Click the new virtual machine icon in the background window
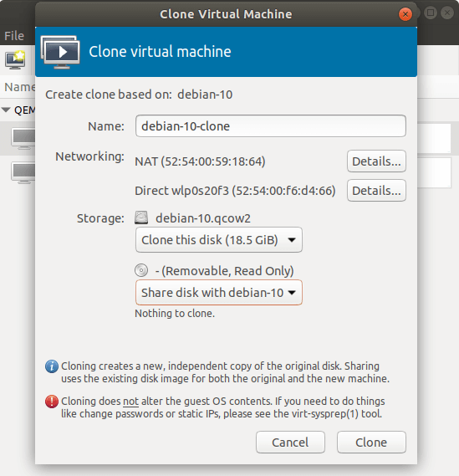This screenshot has width=459, height=476. (15, 59)
